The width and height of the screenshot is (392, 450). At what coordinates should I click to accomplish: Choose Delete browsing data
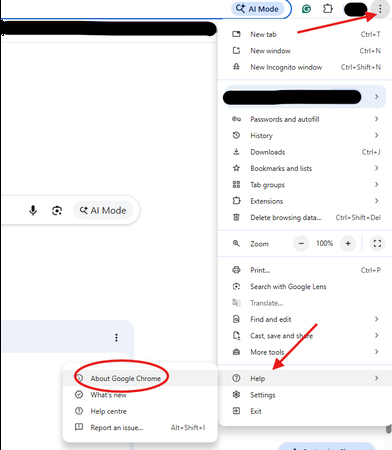coord(305,217)
